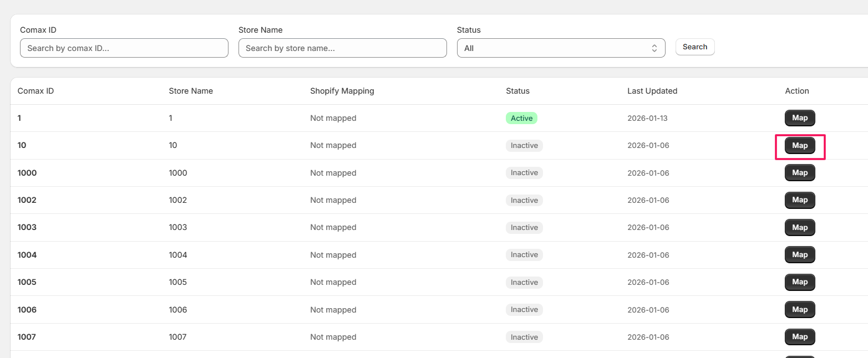
Task: Click Map in the 1007 row
Action: pyautogui.click(x=799, y=337)
